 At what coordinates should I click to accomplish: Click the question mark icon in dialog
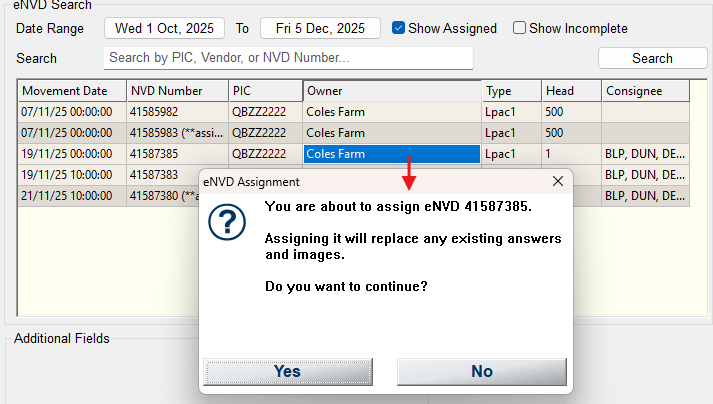[226, 225]
